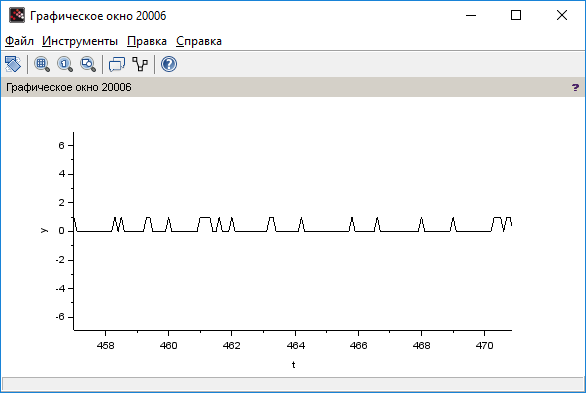Screen dimensions: 586x393
Task: Click the purple question mark on the dock bar
Action: pos(575,87)
